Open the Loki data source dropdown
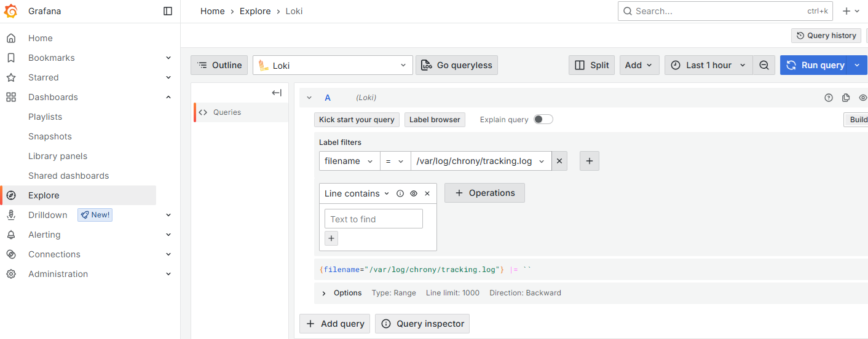The width and height of the screenshot is (868, 339). (333, 65)
